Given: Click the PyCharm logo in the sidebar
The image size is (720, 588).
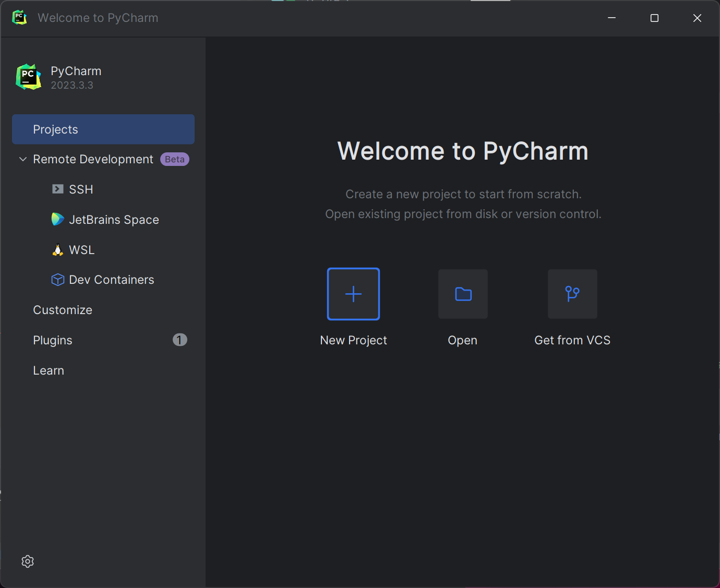Looking at the screenshot, I should (28, 76).
